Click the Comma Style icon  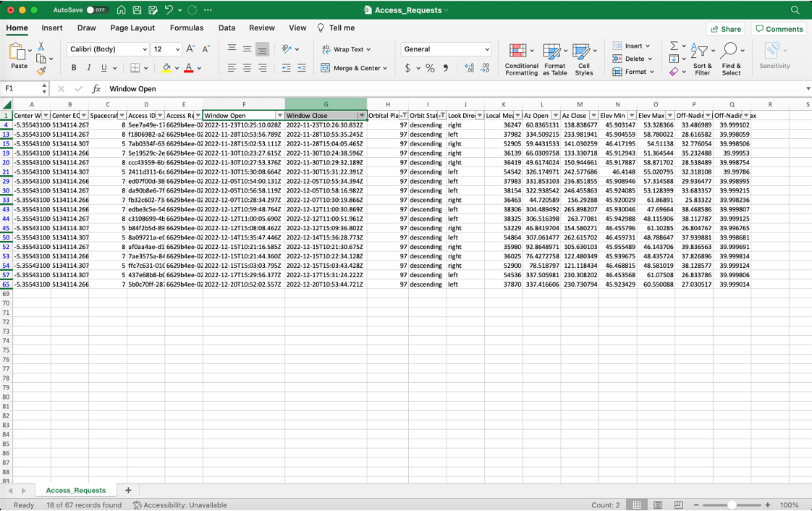(445, 68)
